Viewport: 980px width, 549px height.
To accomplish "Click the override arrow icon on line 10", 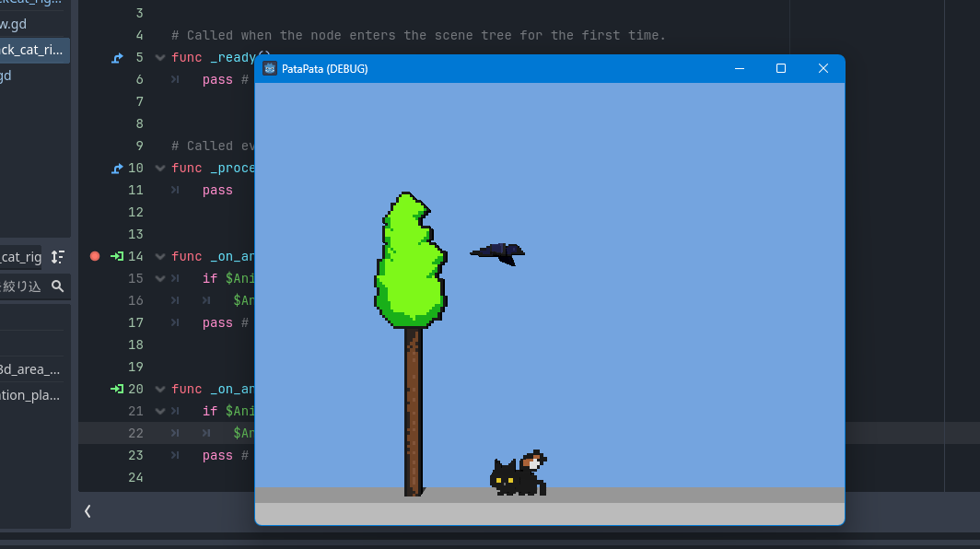I will point(117,169).
